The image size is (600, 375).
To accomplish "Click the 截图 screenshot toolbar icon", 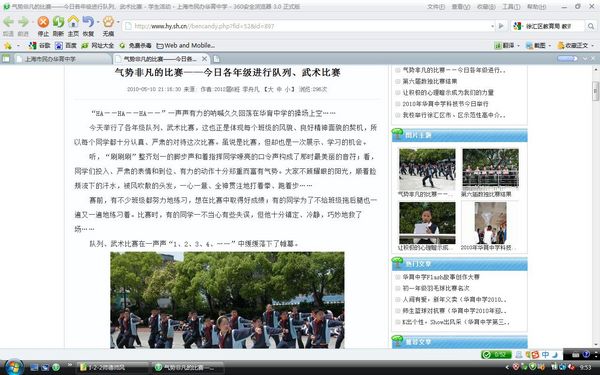I will 530,46.
